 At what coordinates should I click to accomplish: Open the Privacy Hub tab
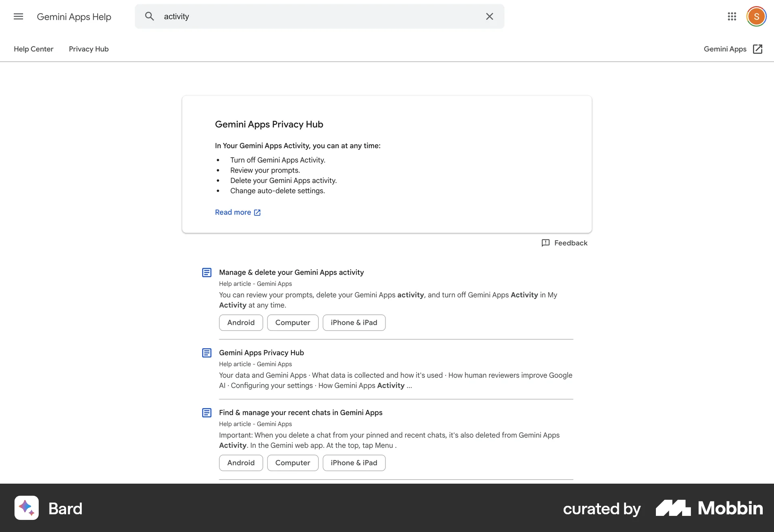click(88, 49)
